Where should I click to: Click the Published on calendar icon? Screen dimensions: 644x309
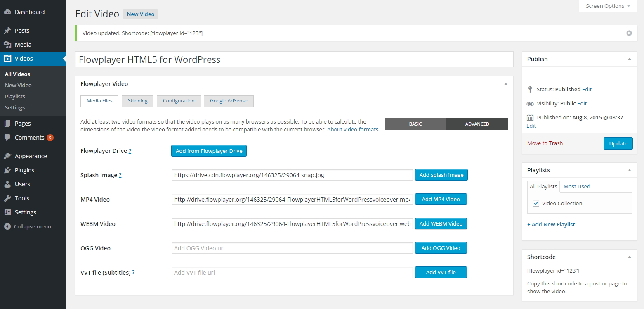click(530, 117)
